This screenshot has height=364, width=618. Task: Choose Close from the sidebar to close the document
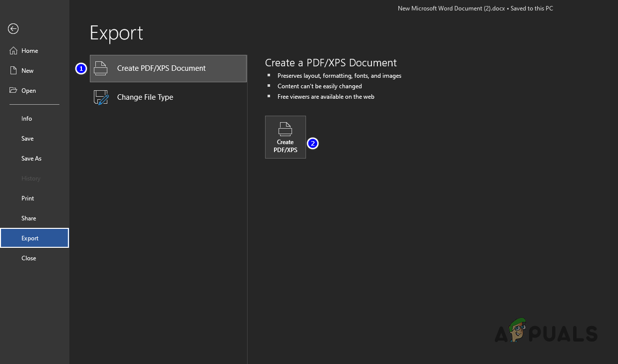tap(34, 258)
